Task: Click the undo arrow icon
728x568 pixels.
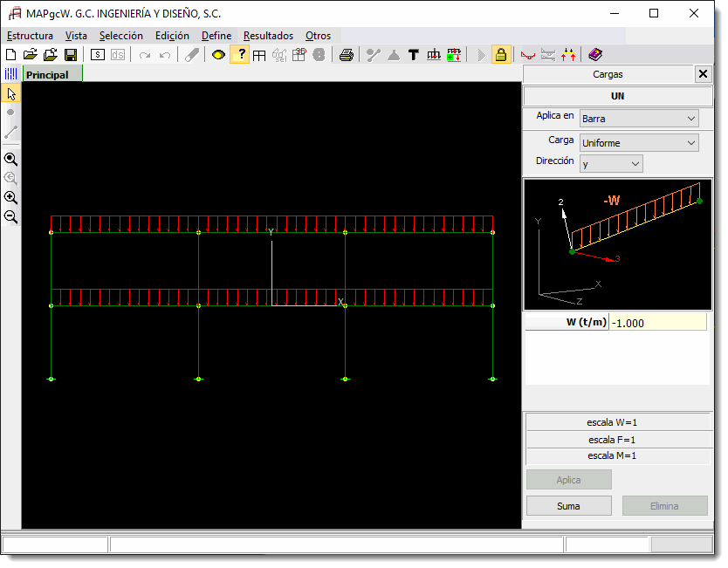Action: pos(165,55)
